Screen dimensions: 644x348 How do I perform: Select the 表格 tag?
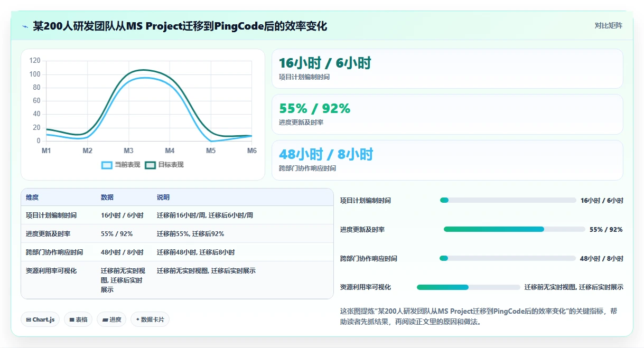(x=78, y=319)
